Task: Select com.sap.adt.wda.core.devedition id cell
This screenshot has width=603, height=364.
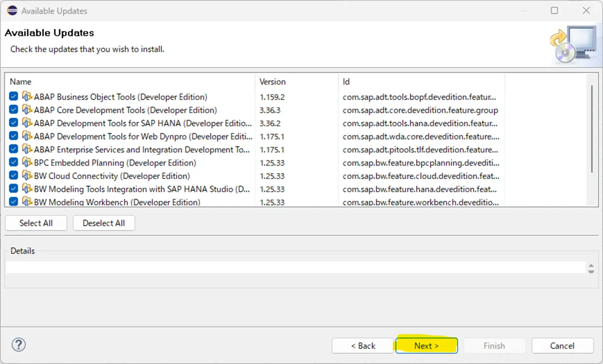Action: [421, 136]
